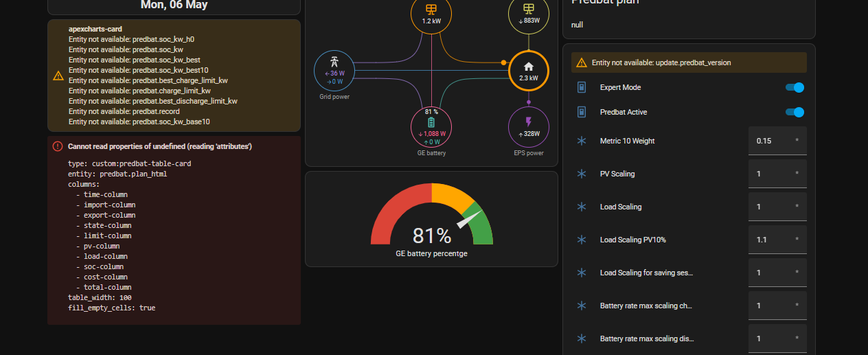
Task: Open the update.predbat_version unavailable warning
Action: tap(689, 62)
